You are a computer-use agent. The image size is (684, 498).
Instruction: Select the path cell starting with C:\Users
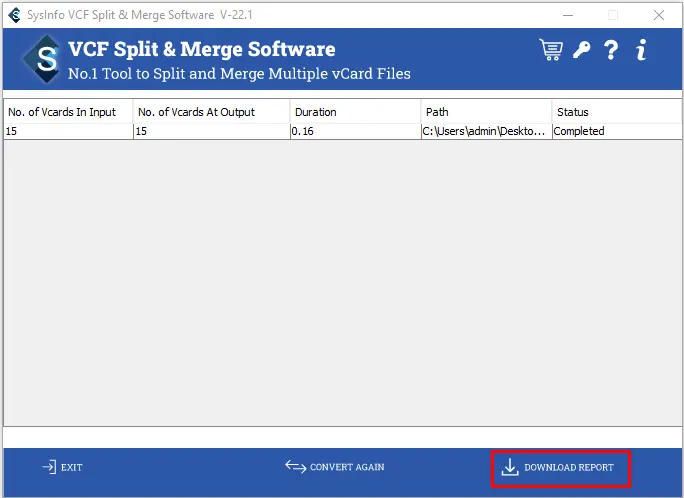pos(485,131)
